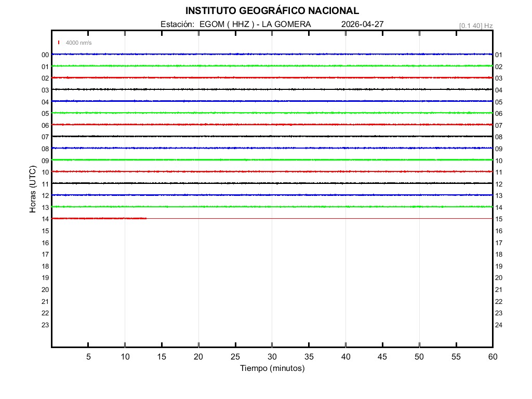
Task: Click the green trace at hour 01
Action: click(272, 66)
